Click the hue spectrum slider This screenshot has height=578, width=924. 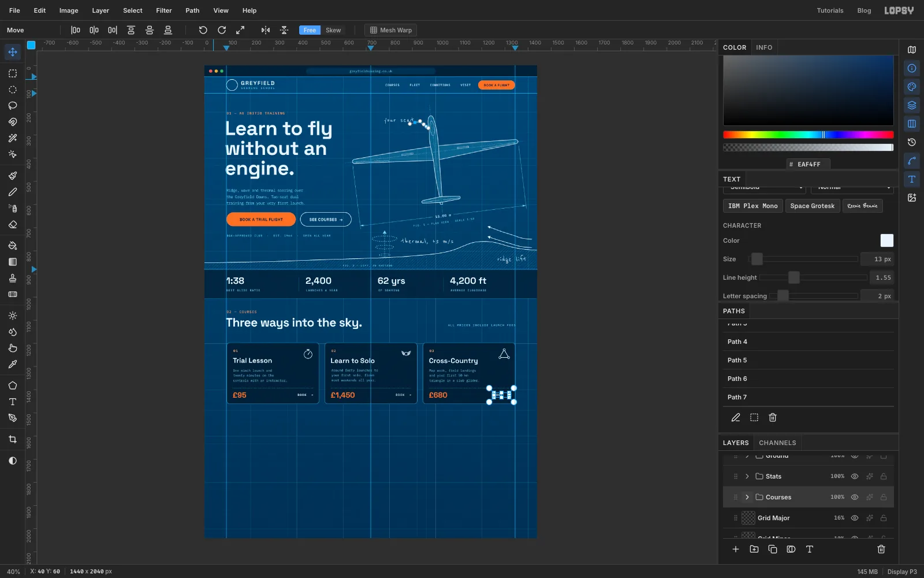pos(808,135)
